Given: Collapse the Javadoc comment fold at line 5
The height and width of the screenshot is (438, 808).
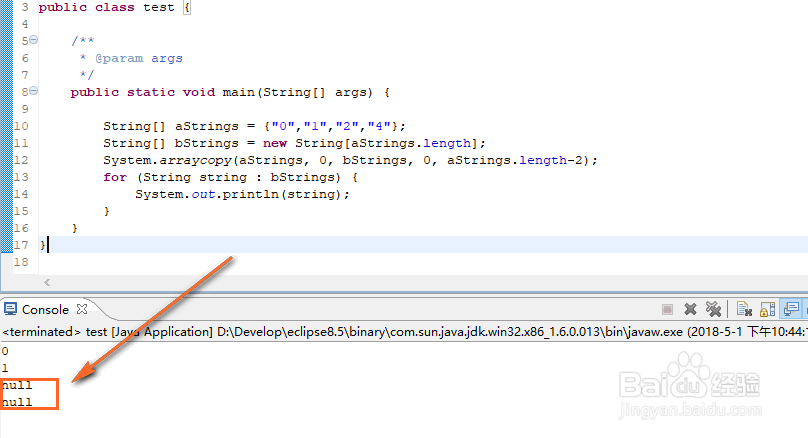Looking at the screenshot, I should pos(33,40).
